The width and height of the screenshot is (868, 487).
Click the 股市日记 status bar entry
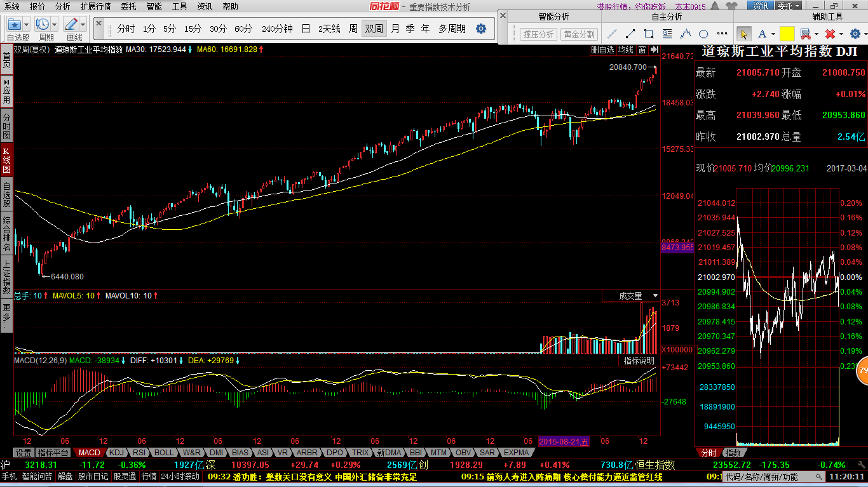click(x=93, y=477)
